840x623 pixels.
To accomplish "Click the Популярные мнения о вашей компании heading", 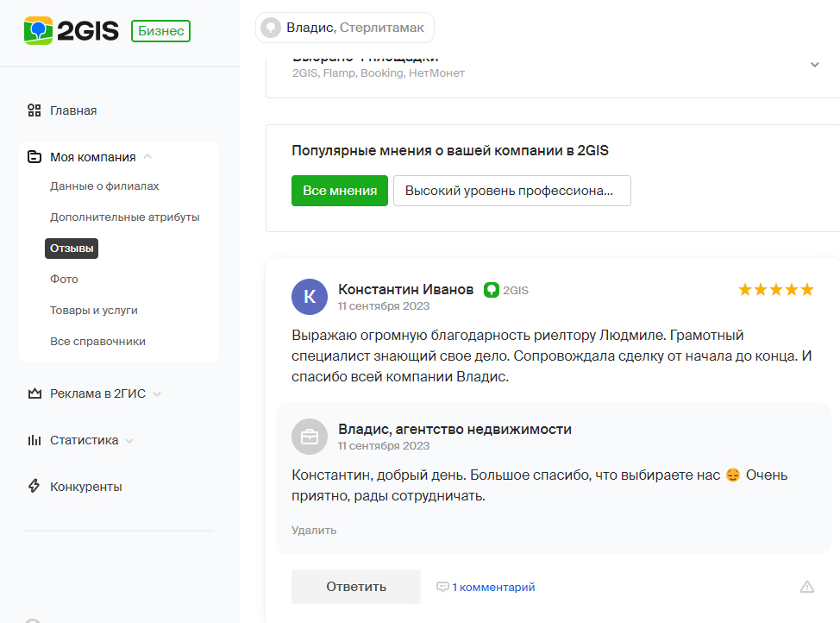I will click(x=450, y=151).
